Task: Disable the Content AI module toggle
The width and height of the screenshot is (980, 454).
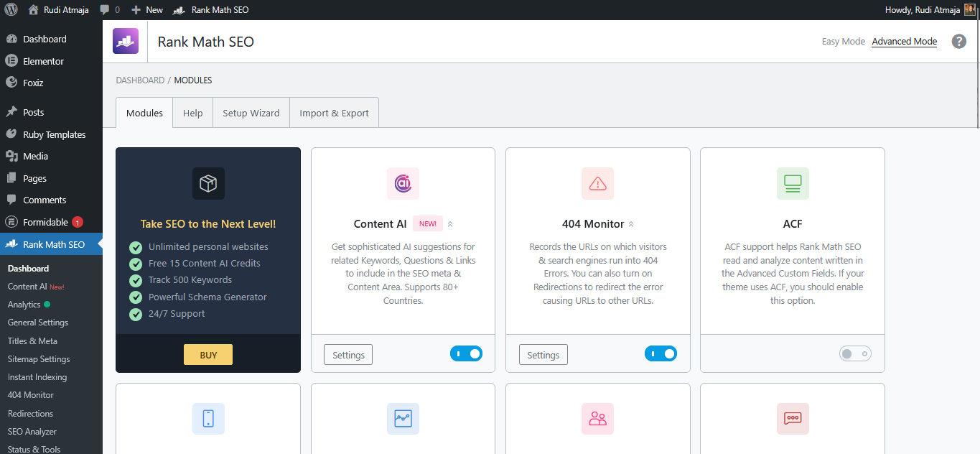Action: [466, 353]
